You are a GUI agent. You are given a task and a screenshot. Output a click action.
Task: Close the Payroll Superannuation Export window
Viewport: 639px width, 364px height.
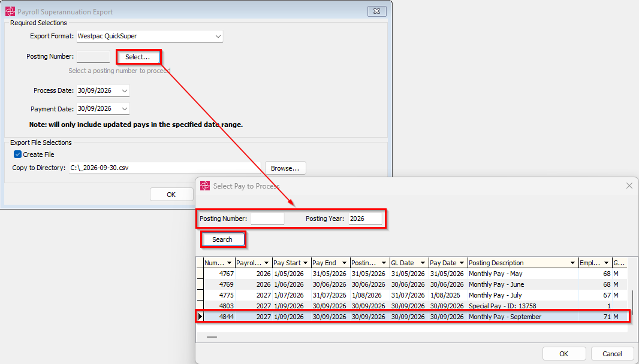[x=376, y=11]
